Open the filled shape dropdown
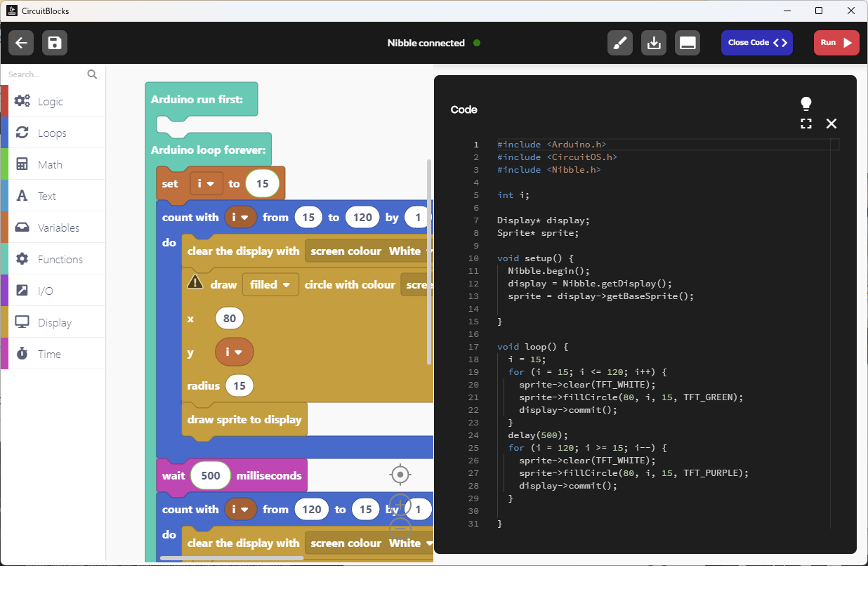This screenshot has height=615, width=868. pyautogui.click(x=270, y=284)
